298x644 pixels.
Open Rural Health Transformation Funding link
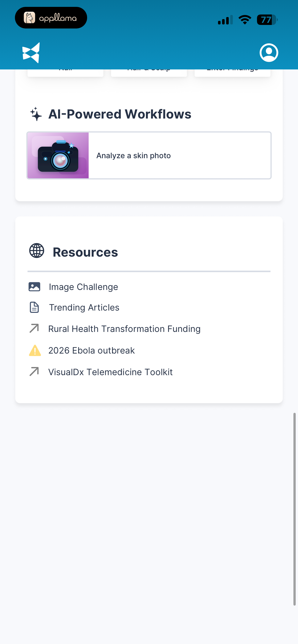click(124, 329)
